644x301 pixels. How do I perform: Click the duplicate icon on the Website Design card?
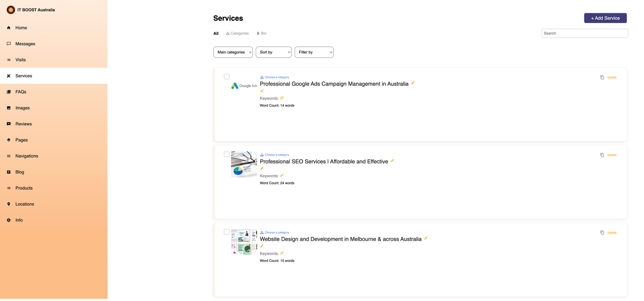click(602, 233)
